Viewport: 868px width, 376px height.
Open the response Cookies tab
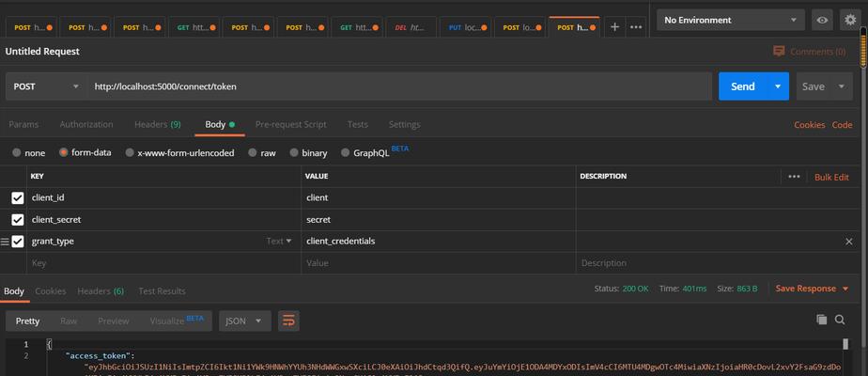tap(51, 291)
